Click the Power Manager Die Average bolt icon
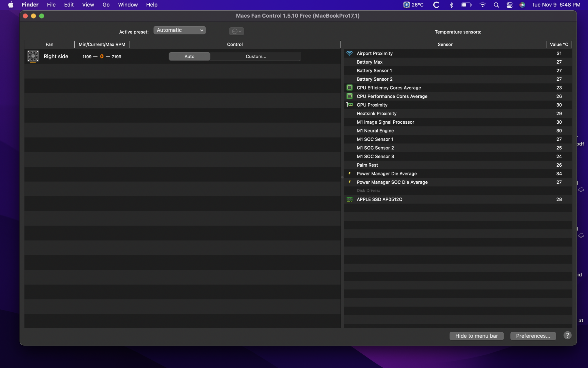The height and width of the screenshot is (368, 588). pyautogui.click(x=349, y=174)
